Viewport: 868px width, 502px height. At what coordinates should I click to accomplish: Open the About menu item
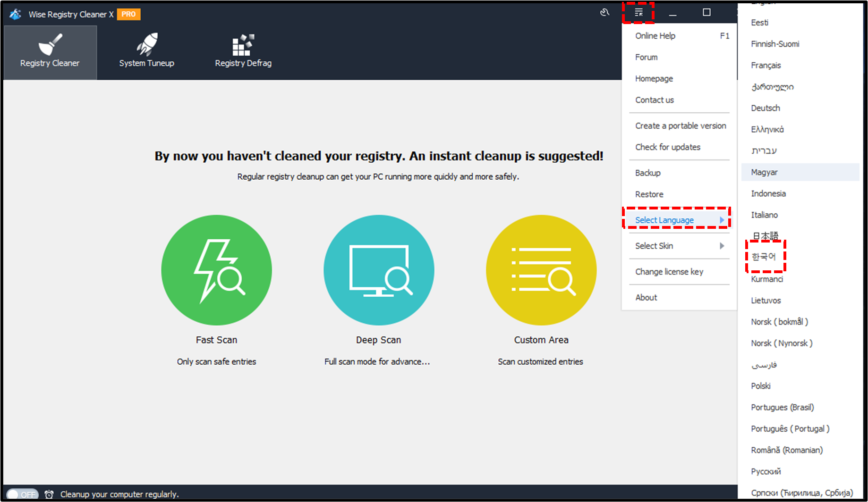coord(679,298)
